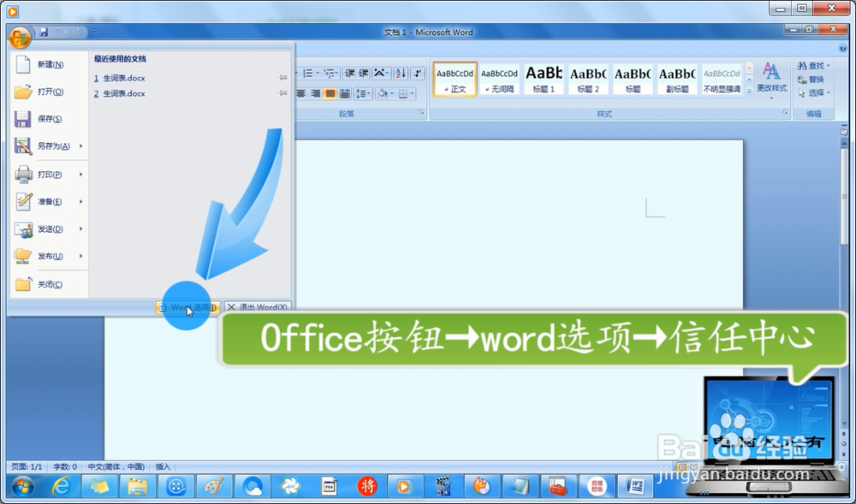Click the Decrease Indent icon
The image size is (856, 504).
coord(349,73)
